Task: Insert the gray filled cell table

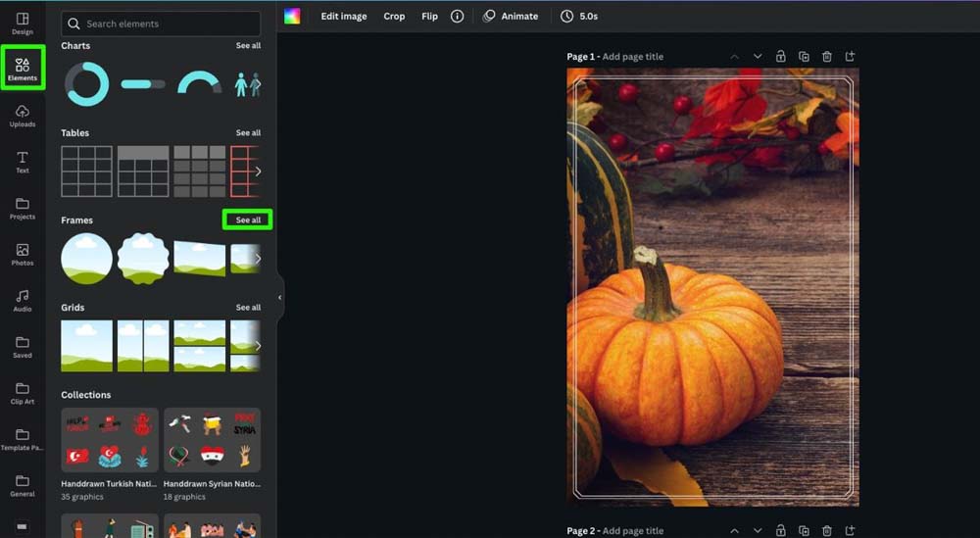Action: tap(199, 171)
